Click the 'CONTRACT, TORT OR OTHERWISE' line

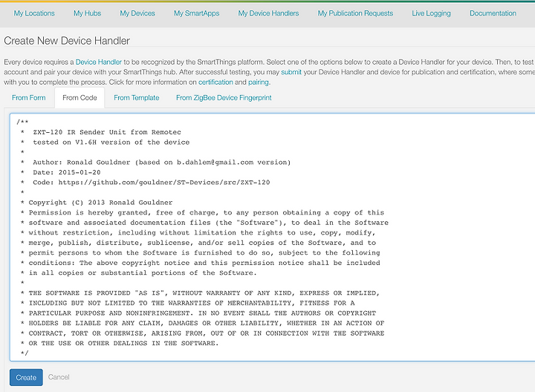206,333
